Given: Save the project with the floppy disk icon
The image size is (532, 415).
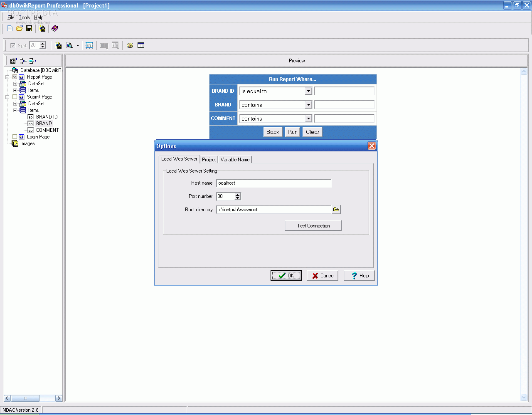Looking at the screenshot, I should coord(29,28).
